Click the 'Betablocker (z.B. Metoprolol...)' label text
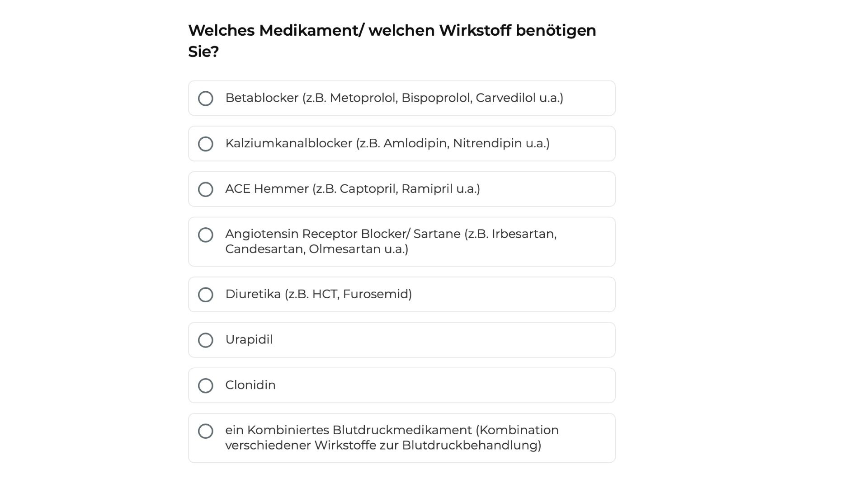Screen dimensions: 868x488 pyautogui.click(x=394, y=98)
